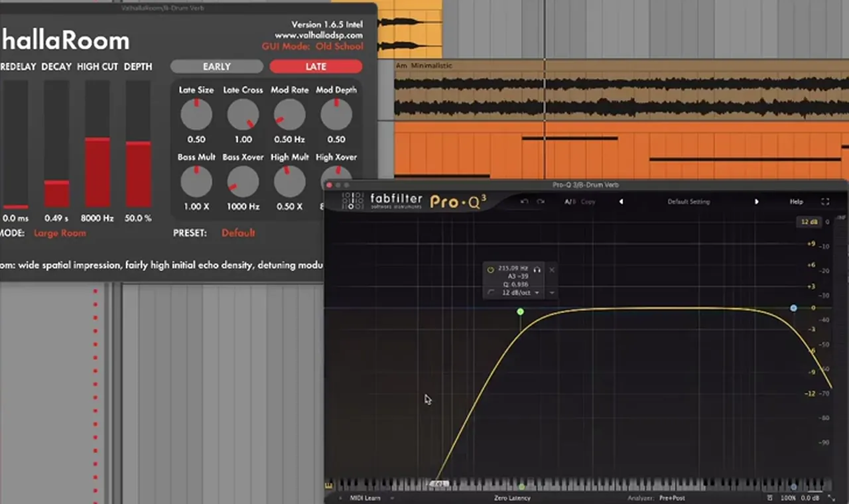
Task: Open the 12 dB display range dropdown
Action: point(809,221)
